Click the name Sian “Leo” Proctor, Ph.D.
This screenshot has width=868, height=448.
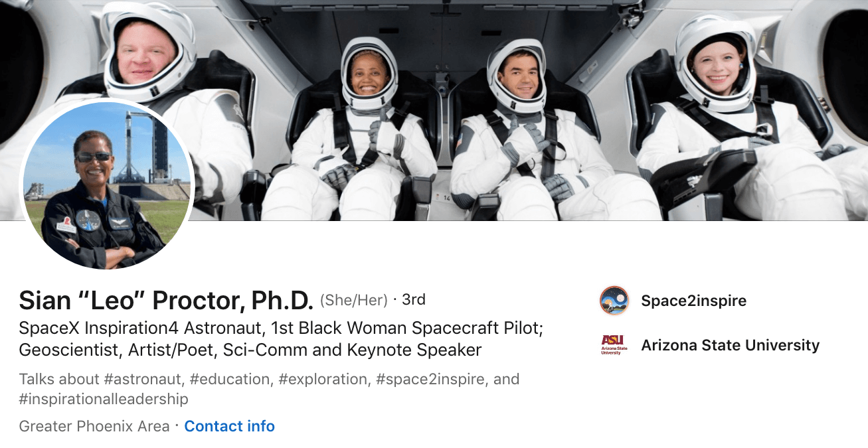(166, 301)
